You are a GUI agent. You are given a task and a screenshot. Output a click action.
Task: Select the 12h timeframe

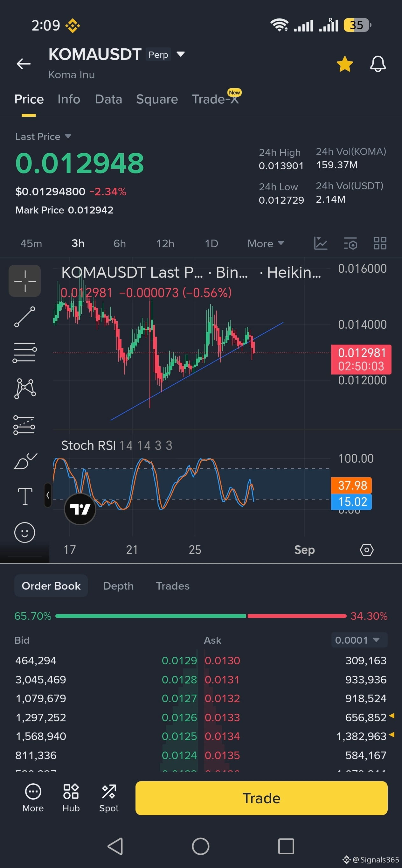point(165,243)
